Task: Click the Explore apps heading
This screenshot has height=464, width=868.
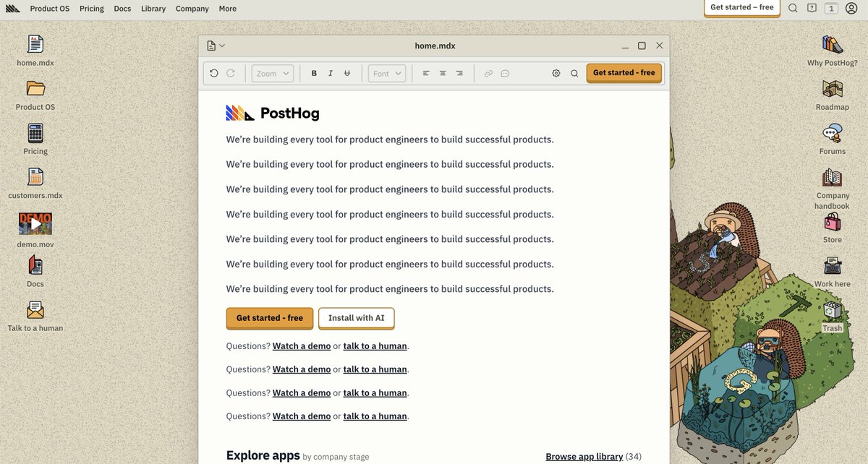Action: pyautogui.click(x=263, y=455)
